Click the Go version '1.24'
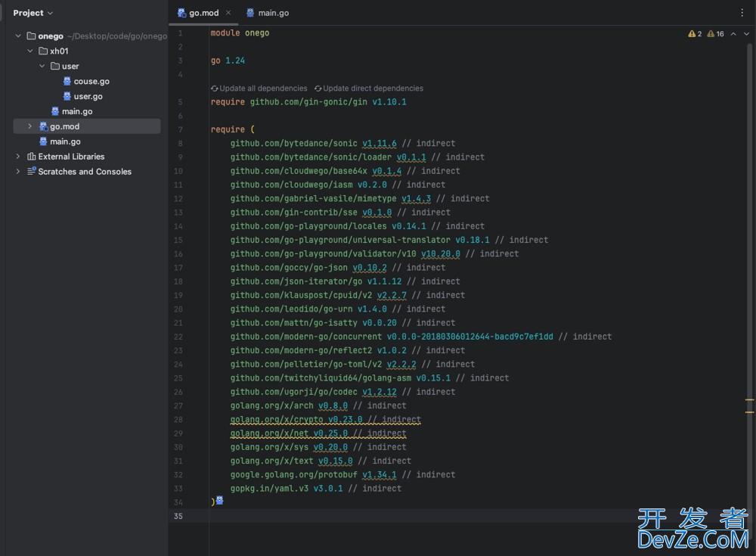Viewport: 756px width, 556px height. [235, 61]
